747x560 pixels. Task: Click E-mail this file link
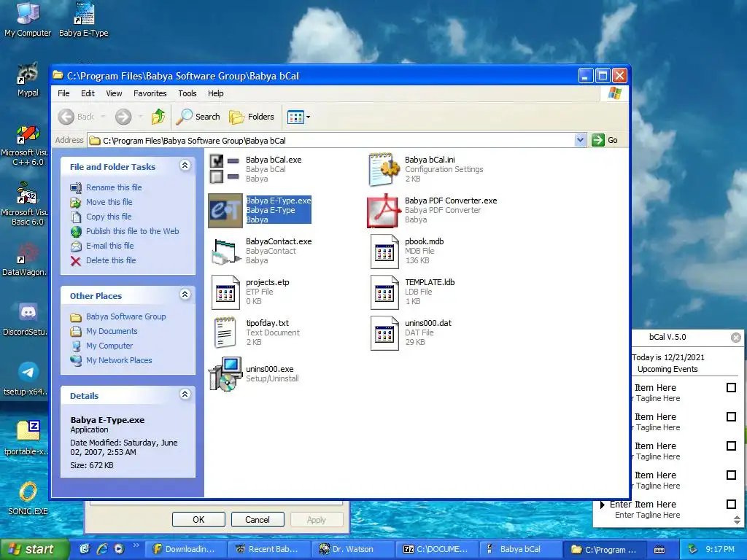110,246
